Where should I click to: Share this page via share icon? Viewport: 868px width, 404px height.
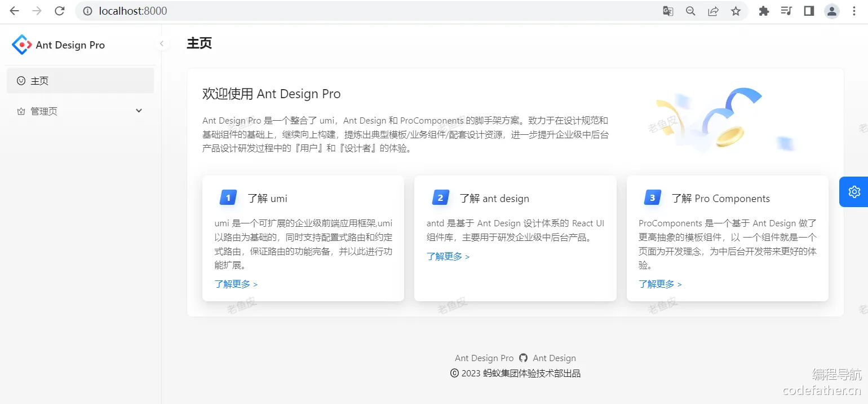point(713,11)
